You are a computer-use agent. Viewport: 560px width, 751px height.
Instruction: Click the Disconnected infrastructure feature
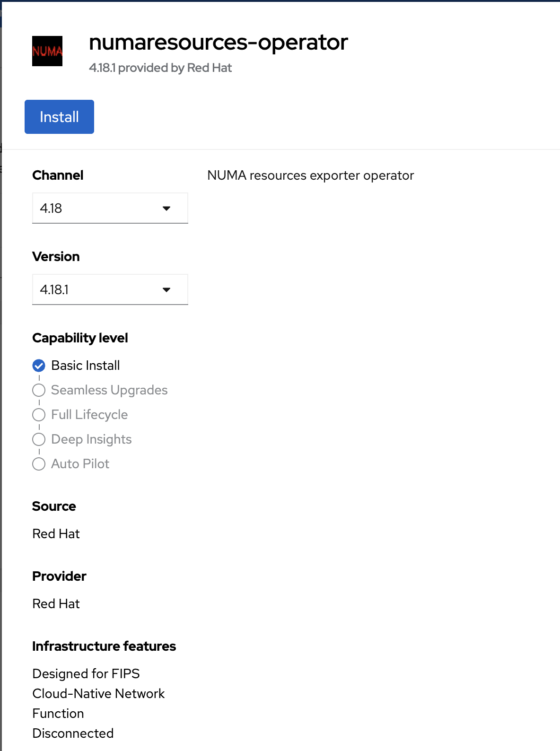pos(73,734)
